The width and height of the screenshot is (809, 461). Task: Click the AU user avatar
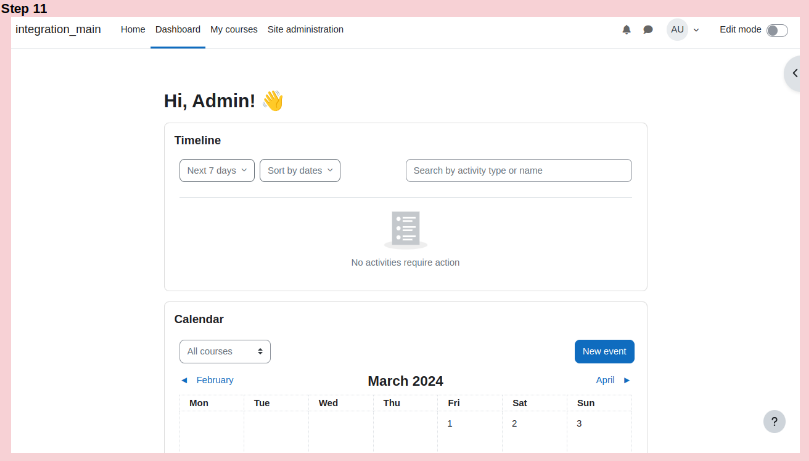[x=677, y=30]
